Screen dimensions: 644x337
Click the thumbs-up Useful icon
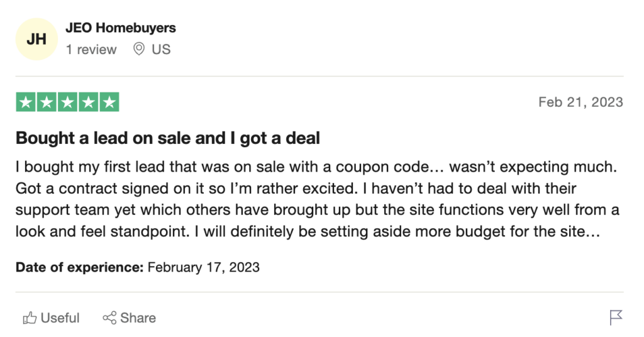tap(30, 318)
